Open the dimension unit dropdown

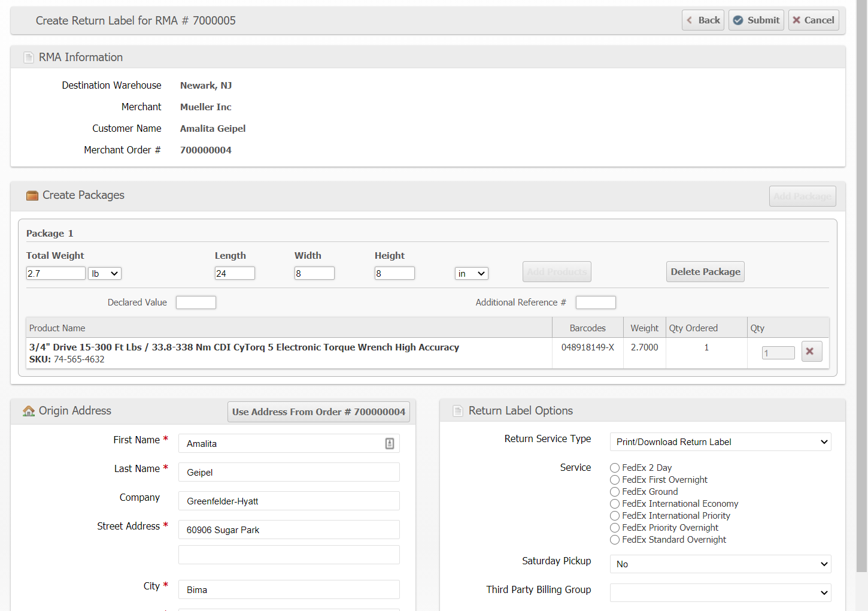471,274
